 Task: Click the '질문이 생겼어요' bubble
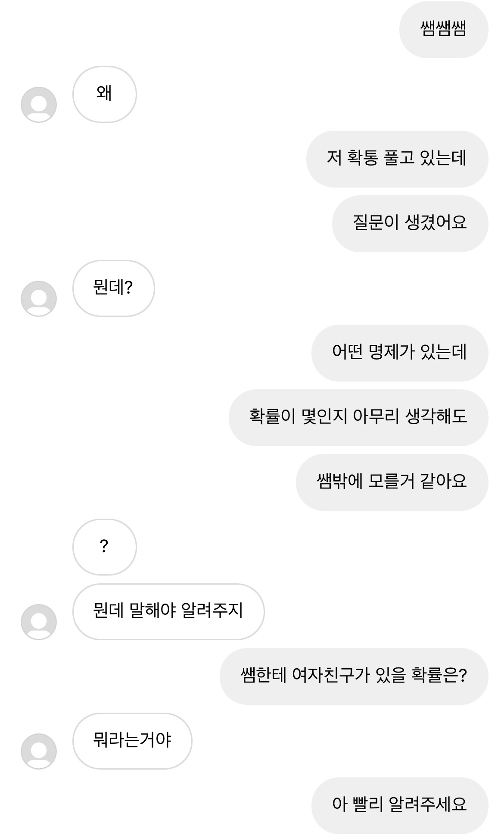click(x=410, y=224)
